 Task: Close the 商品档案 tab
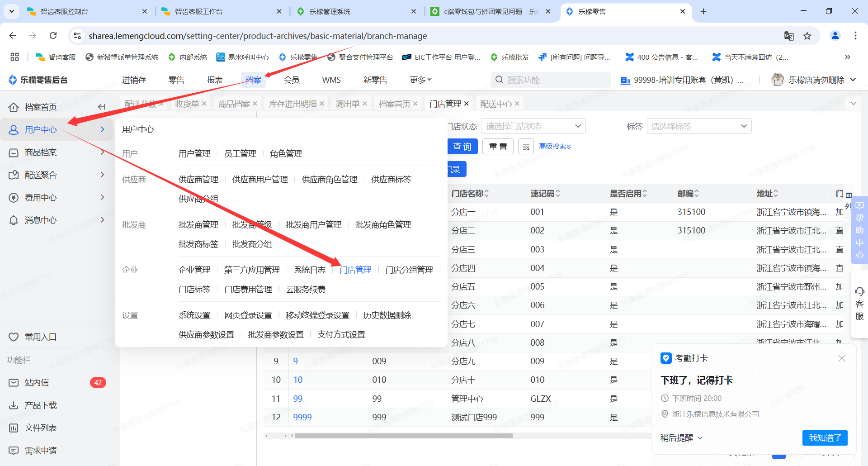[x=255, y=104]
